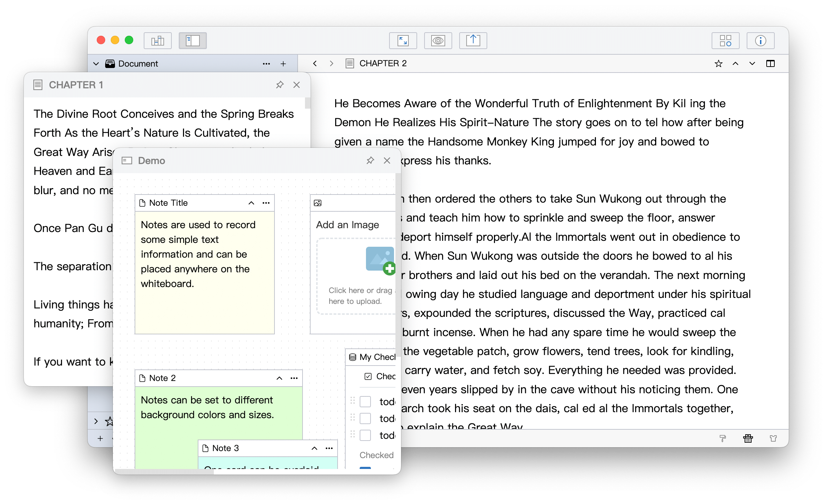This screenshot has width=828, height=504.
Task: Enable focus mode with the eye icon
Action: pyautogui.click(x=438, y=41)
